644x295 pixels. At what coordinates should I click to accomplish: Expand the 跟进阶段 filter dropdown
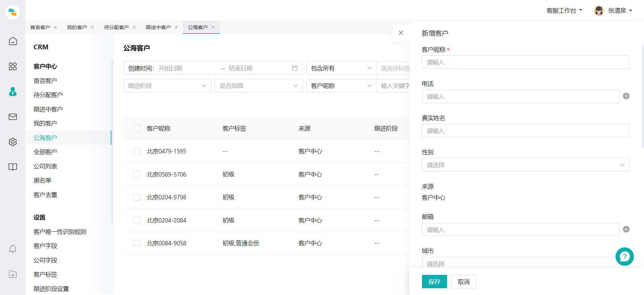pos(167,86)
